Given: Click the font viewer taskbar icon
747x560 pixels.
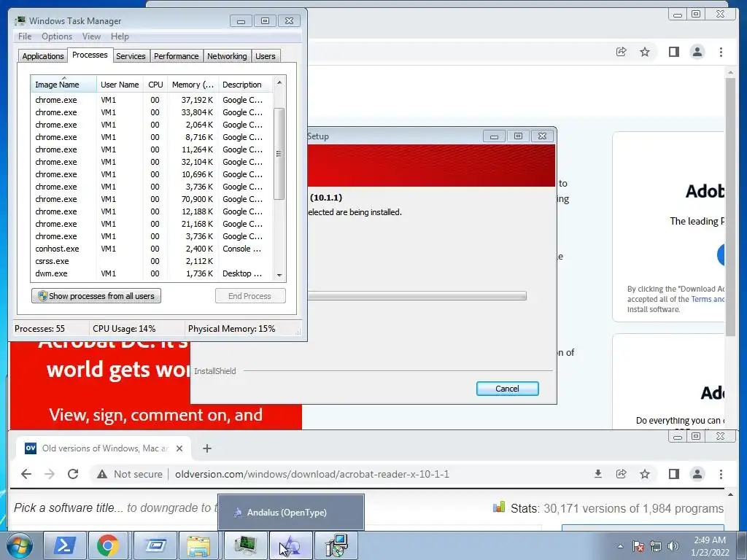Looking at the screenshot, I should [x=290, y=545].
